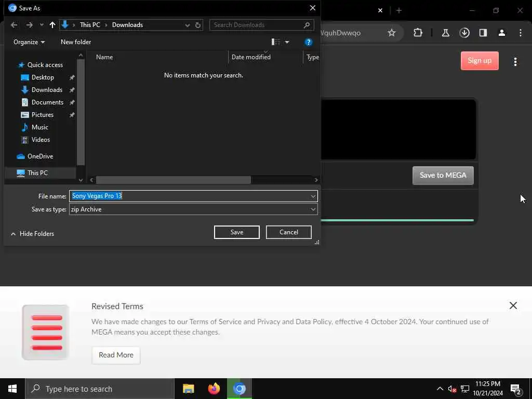This screenshot has height=399, width=532.
Task: Open a new Chrome tab
Action: (399, 10)
